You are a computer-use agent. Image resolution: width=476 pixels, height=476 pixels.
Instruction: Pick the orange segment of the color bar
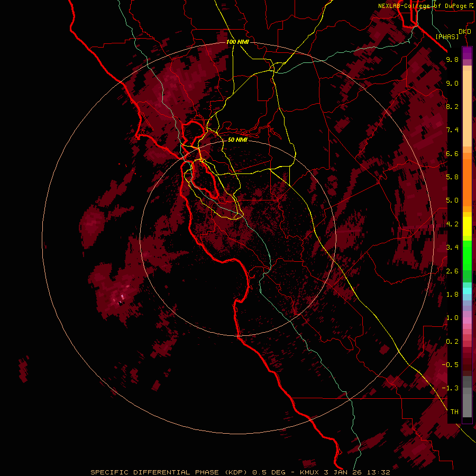point(467,183)
